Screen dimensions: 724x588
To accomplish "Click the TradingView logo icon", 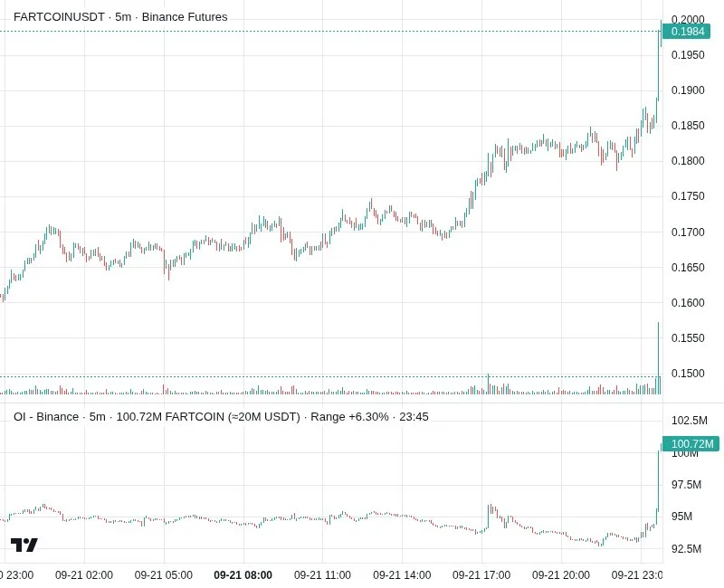I will point(24,545).
